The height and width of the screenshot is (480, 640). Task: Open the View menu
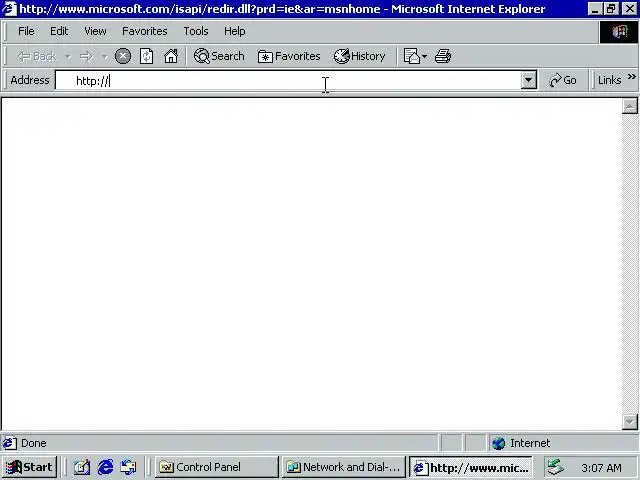pos(95,31)
